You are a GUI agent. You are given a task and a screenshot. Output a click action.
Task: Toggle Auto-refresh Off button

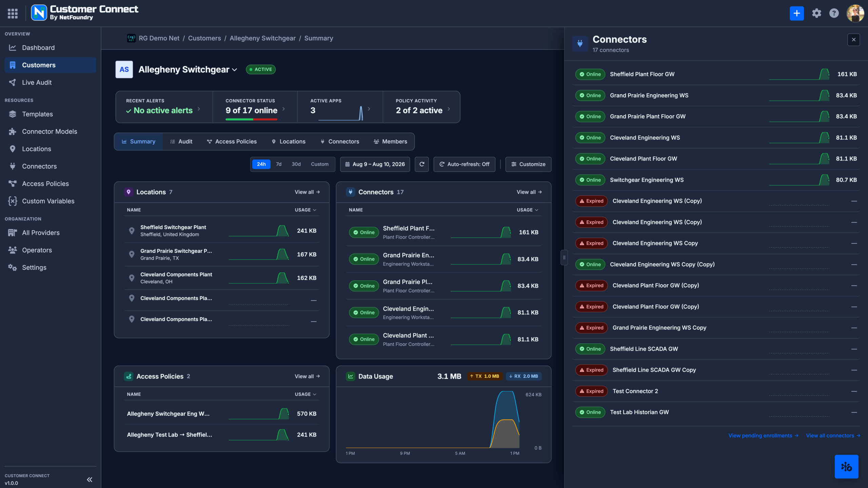coord(465,164)
